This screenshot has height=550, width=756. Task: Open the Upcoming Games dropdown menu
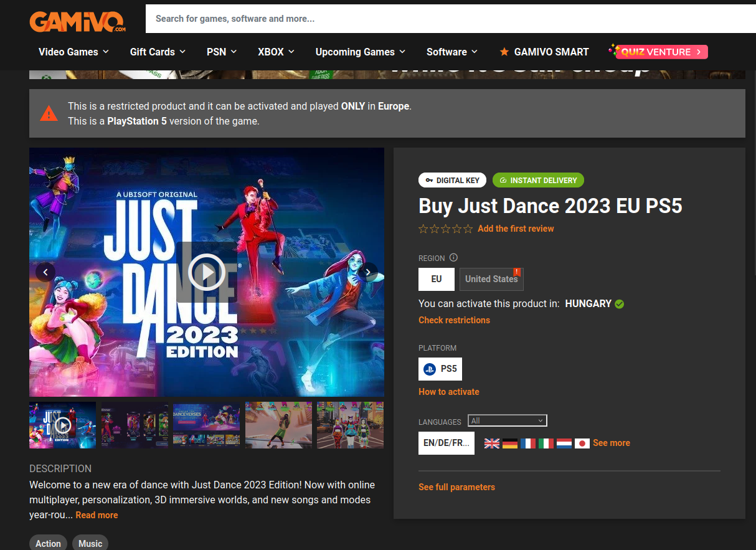[x=361, y=52]
